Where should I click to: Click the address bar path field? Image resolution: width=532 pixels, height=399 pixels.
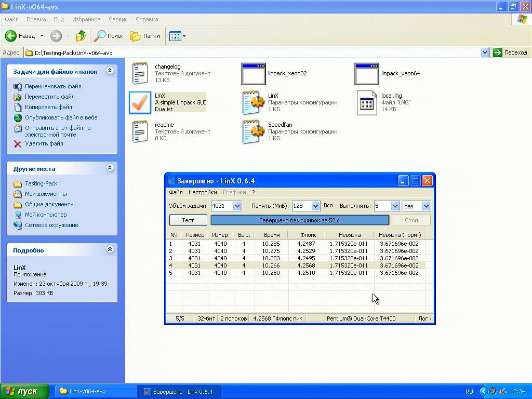point(255,52)
